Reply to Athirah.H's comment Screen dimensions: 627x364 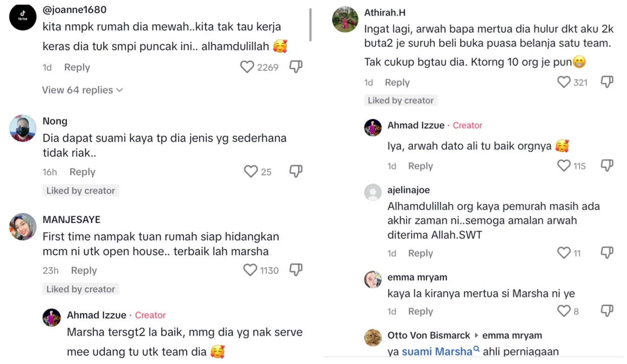tap(397, 83)
